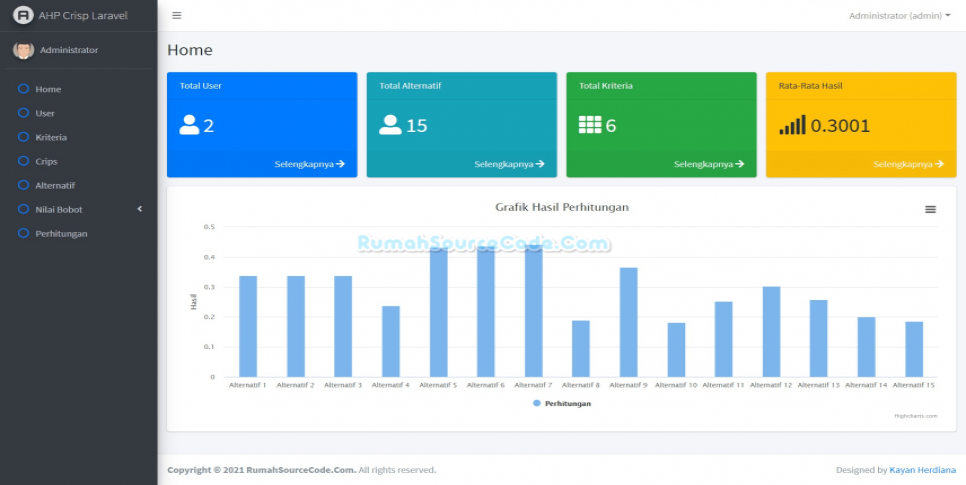Click the Highcharts.com credit link
966x485 pixels.
pos(916,416)
